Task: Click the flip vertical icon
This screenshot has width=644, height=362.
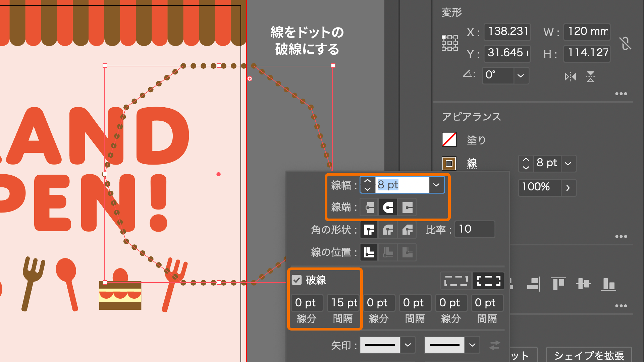Action: coord(590,77)
